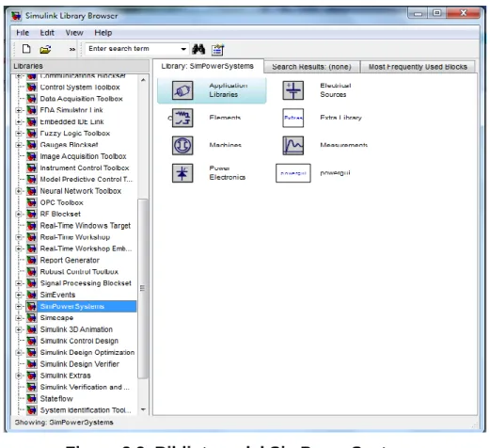Click the OPC Toolbox library icon
Screen dimensions: 490x448
point(32,202)
